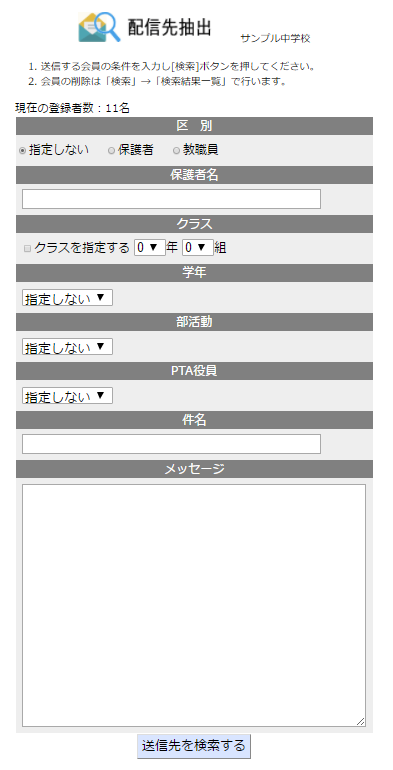Click the メッセージ section header bar

tap(195, 469)
